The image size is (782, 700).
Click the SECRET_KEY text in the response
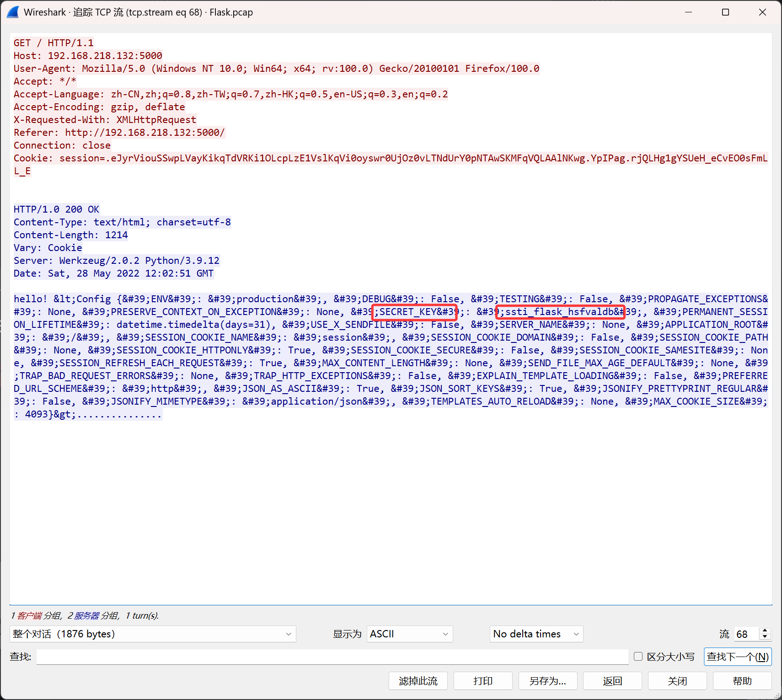(408, 312)
